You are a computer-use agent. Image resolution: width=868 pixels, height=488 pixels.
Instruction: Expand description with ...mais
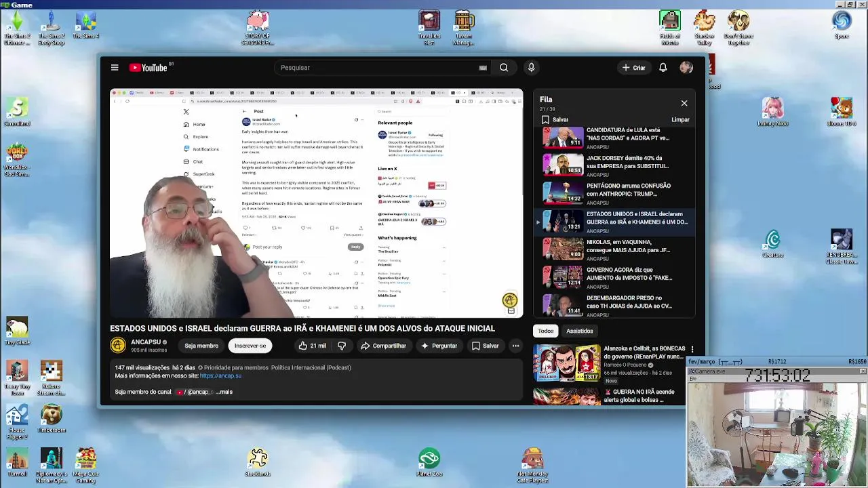pyautogui.click(x=224, y=392)
